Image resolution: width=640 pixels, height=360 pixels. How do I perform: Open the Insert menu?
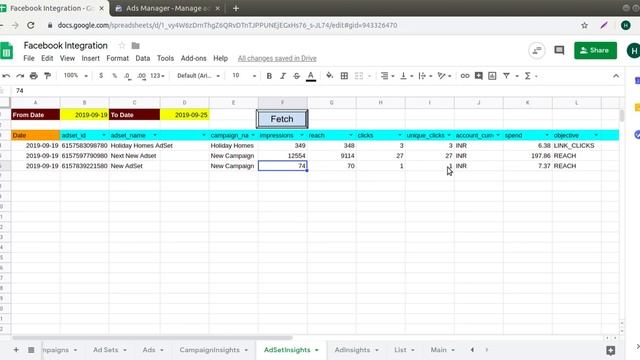[x=90, y=58]
